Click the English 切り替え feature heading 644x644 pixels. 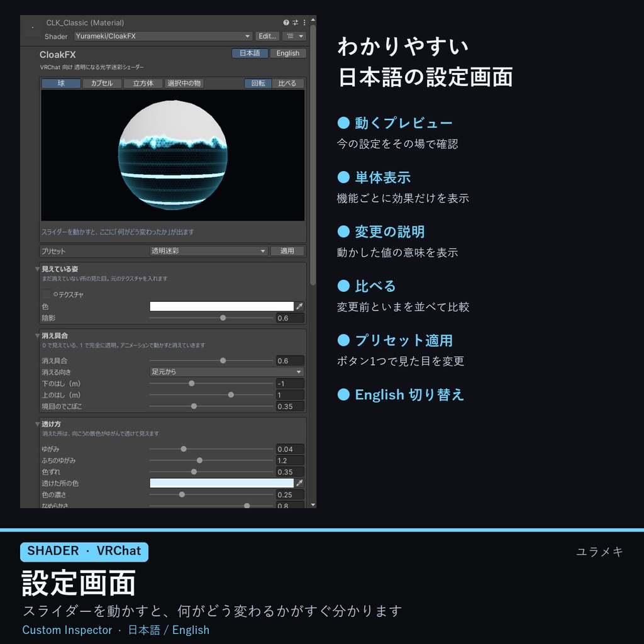click(409, 395)
